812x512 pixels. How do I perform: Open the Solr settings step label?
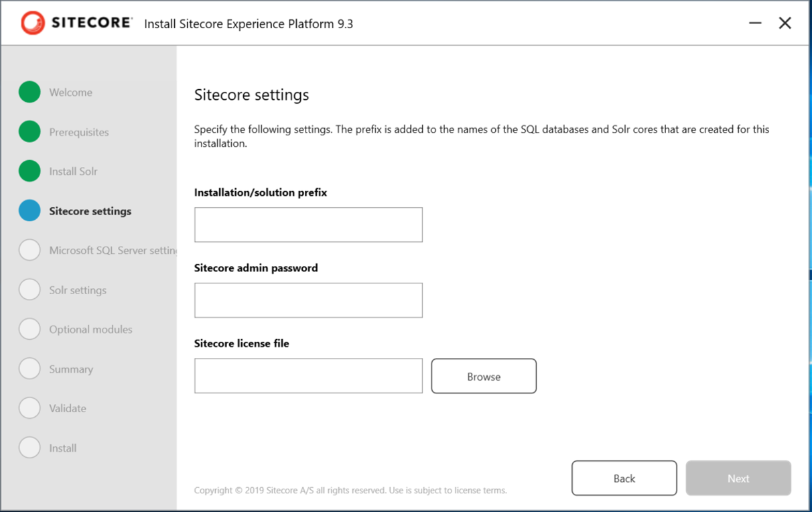click(x=78, y=290)
